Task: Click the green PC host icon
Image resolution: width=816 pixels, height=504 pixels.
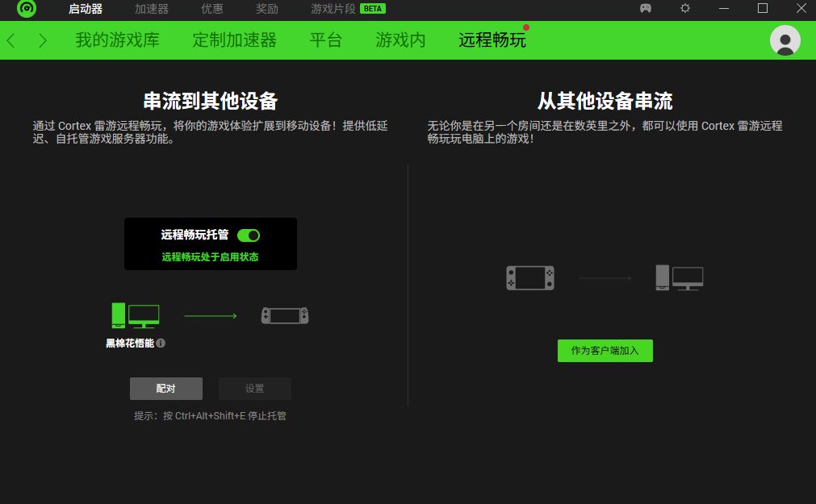Action: 136,315
